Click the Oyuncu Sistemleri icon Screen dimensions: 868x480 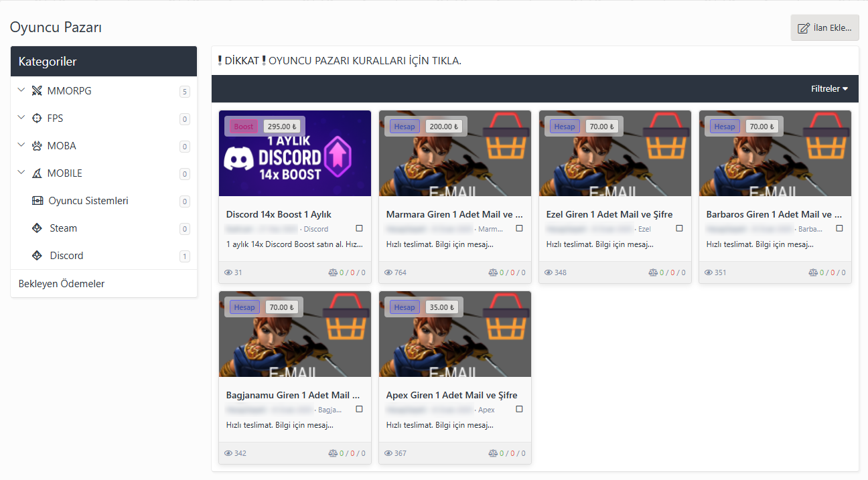38,201
